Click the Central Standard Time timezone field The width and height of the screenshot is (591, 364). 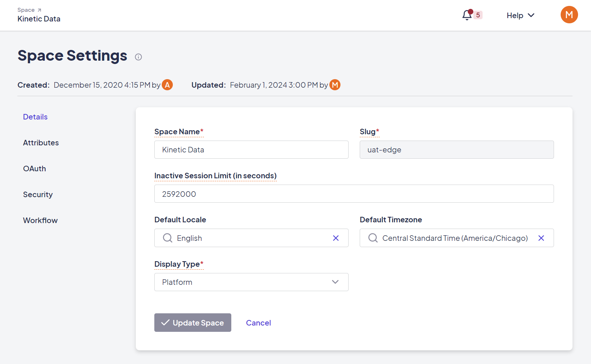click(457, 238)
